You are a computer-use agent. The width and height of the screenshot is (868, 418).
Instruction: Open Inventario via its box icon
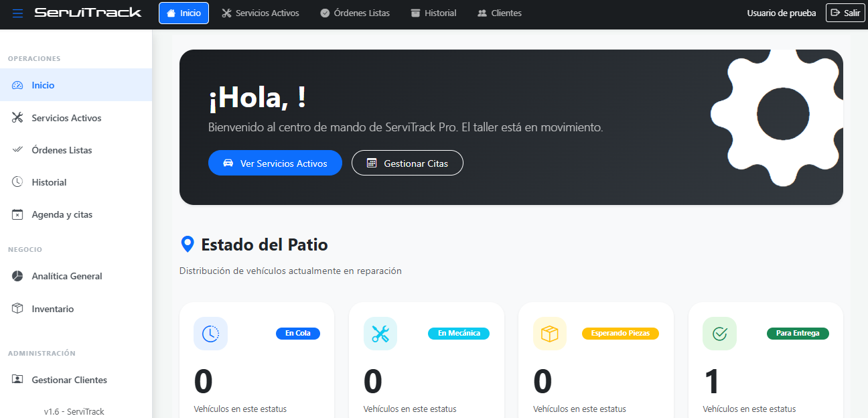pyautogui.click(x=16, y=308)
